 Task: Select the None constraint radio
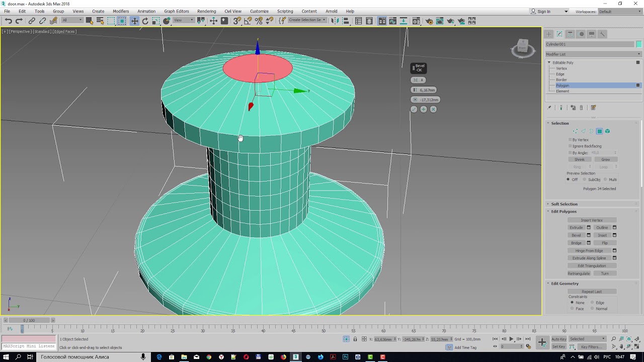tap(572, 303)
